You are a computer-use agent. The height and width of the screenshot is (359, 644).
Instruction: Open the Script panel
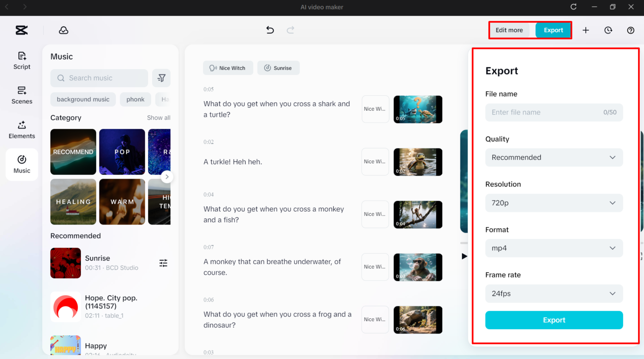[22, 60]
